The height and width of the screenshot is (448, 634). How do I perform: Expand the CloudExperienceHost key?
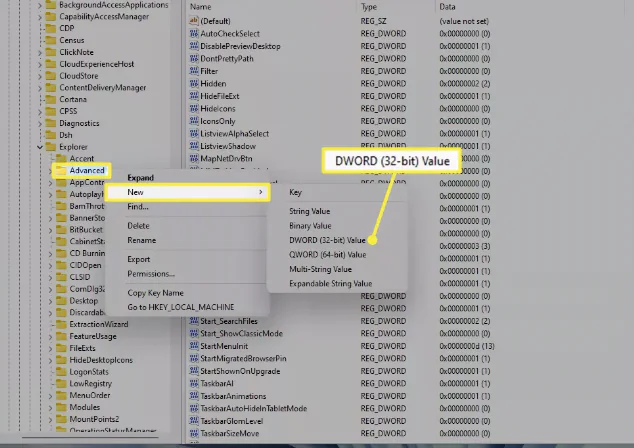tap(40, 64)
